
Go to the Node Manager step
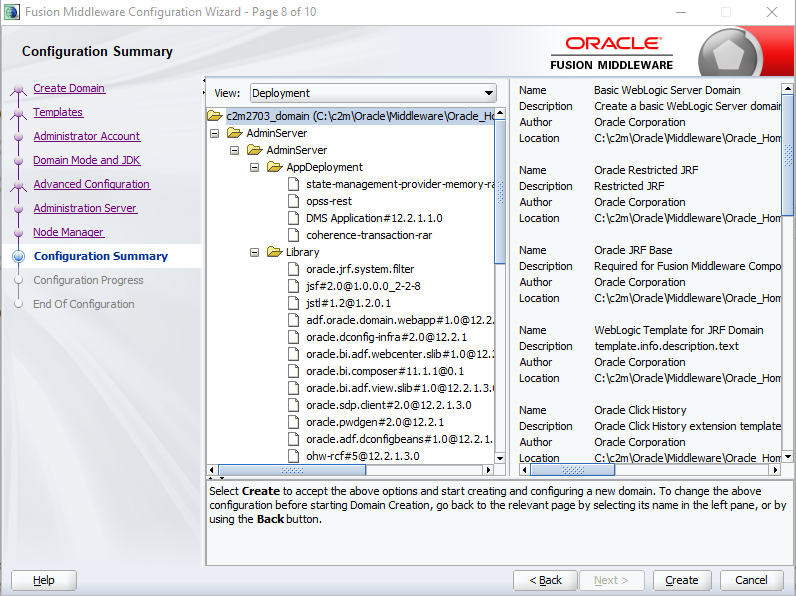click(69, 232)
